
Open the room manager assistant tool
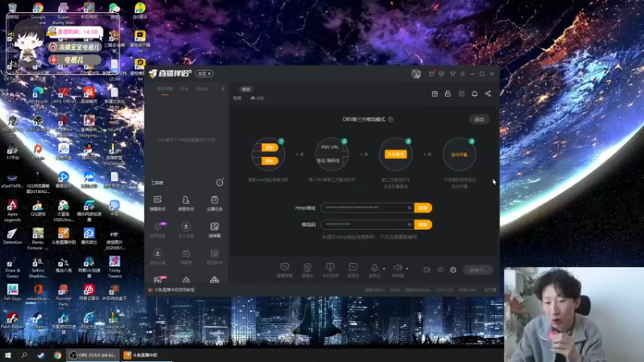coord(186,204)
